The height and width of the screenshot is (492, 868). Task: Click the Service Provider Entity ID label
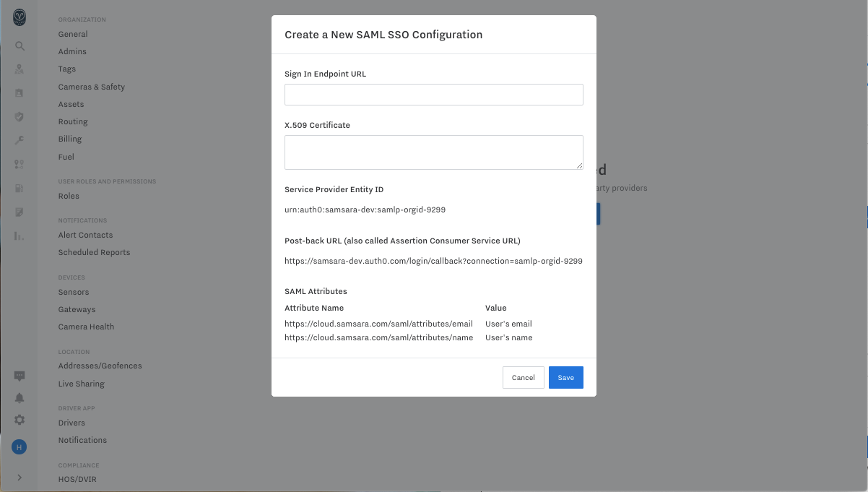click(x=334, y=189)
